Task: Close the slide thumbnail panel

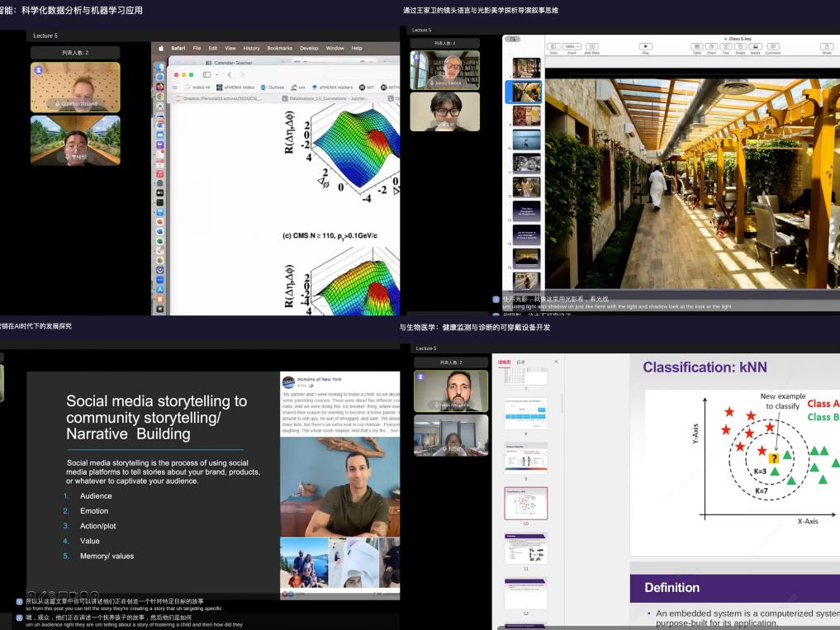Action: 556,362
